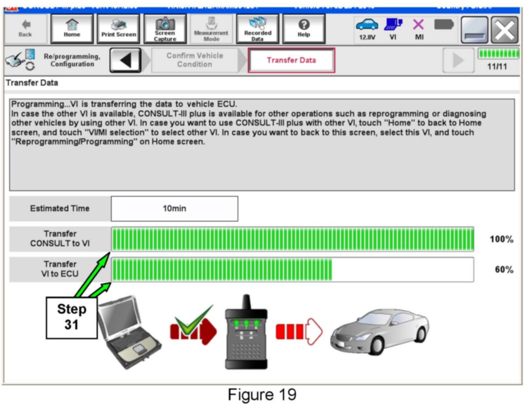Screen dimensions: 532x412
Task: Click the laptop battery indicator icon
Action: 444,25
